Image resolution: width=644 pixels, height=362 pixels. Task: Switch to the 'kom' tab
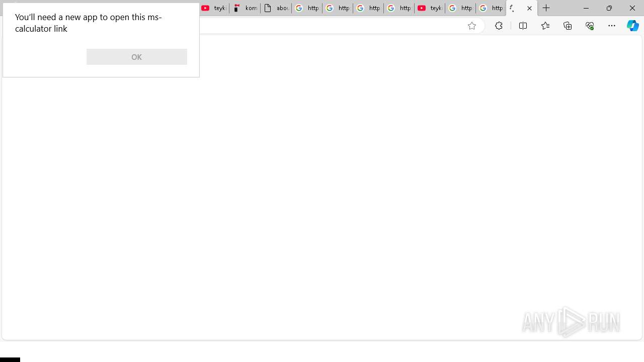pos(245,8)
